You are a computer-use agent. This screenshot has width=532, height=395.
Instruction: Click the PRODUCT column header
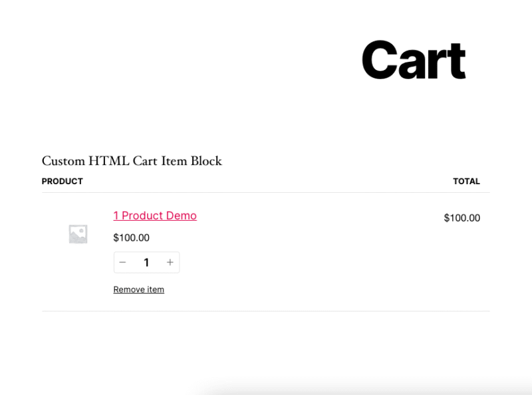pos(62,181)
